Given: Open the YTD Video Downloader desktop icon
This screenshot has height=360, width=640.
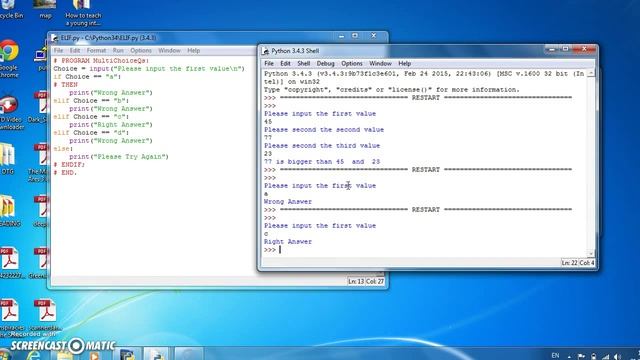Looking at the screenshot, I should 10,112.
